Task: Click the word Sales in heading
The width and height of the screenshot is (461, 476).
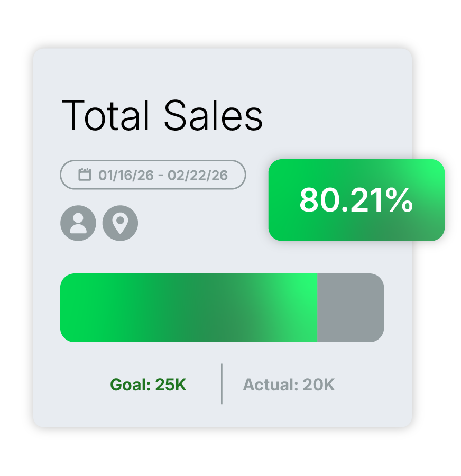Action: point(213,115)
